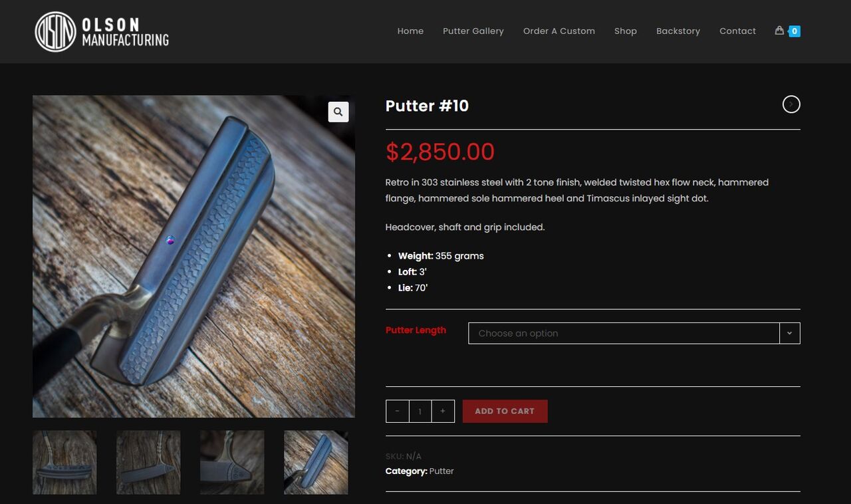Image resolution: width=851 pixels, height=504 pixels.
Task: Click the Olson Manufacturing logo
Action: [x=102, y=31]
